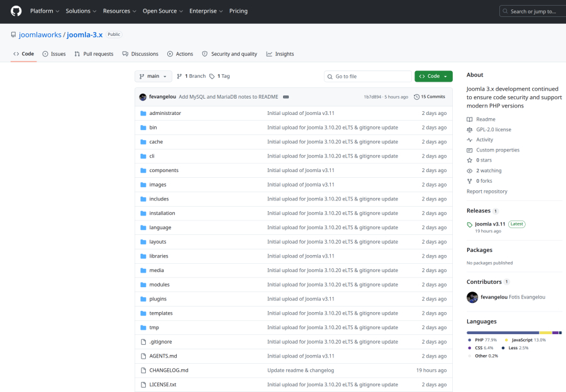Click the Report repository link
This screenshot has height=392, width=566.
(487, 191)
